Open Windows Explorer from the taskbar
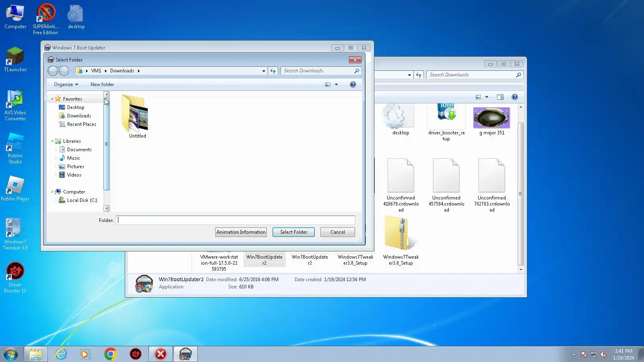Viewport: 644px width, 362px height. tap(36, 354)
